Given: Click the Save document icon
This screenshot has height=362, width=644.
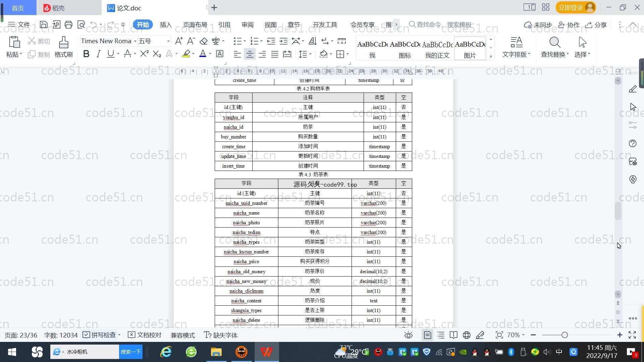Looking at the screenshot, I should [x=43, y=24].
